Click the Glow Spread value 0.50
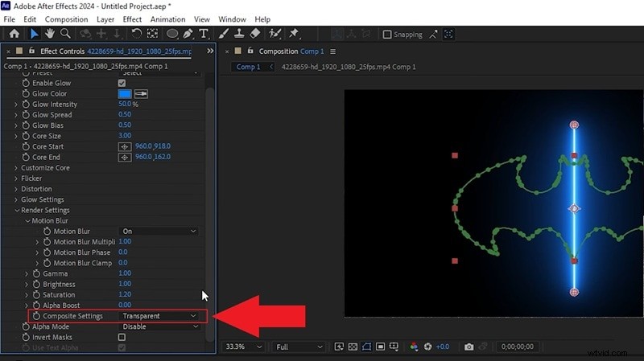Screen dimensions: 644x361 tap(125, 114)
